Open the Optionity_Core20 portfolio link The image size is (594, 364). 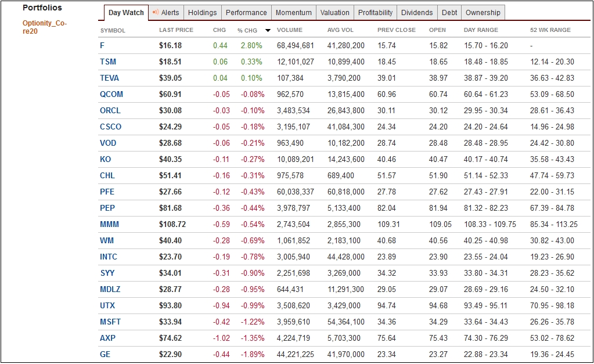click(45, 27)
